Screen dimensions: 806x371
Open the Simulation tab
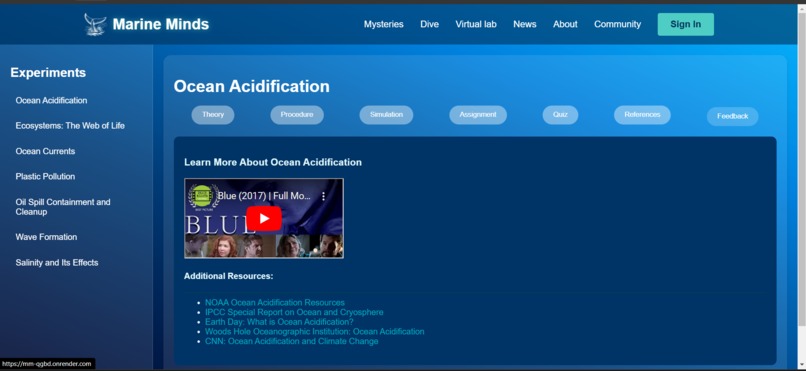[386, 115]
